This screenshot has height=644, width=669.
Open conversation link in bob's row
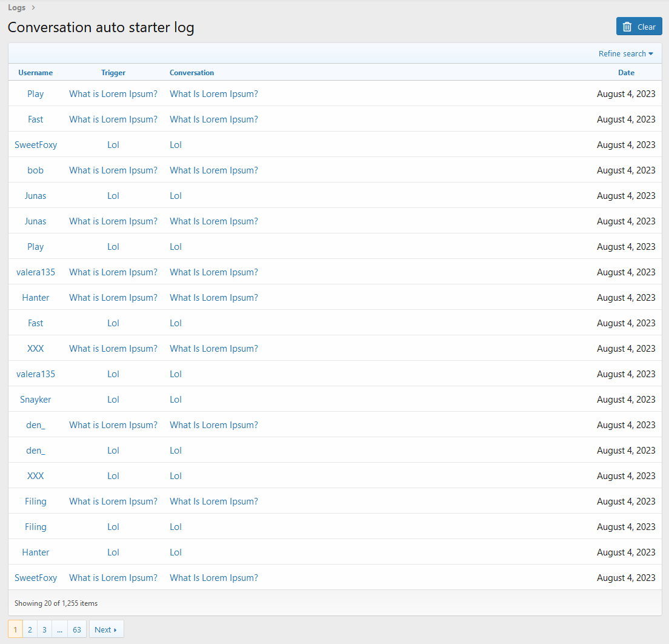pos(214,170)
